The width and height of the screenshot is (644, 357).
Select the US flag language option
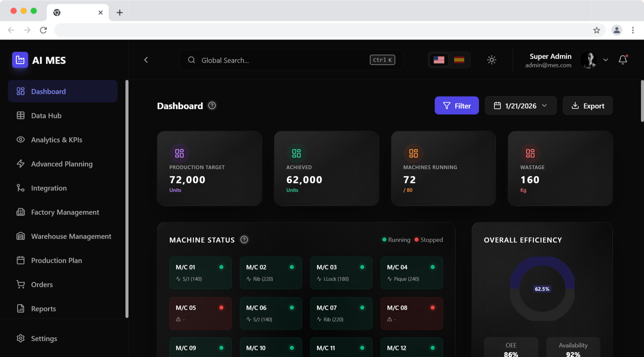point(439,60)
